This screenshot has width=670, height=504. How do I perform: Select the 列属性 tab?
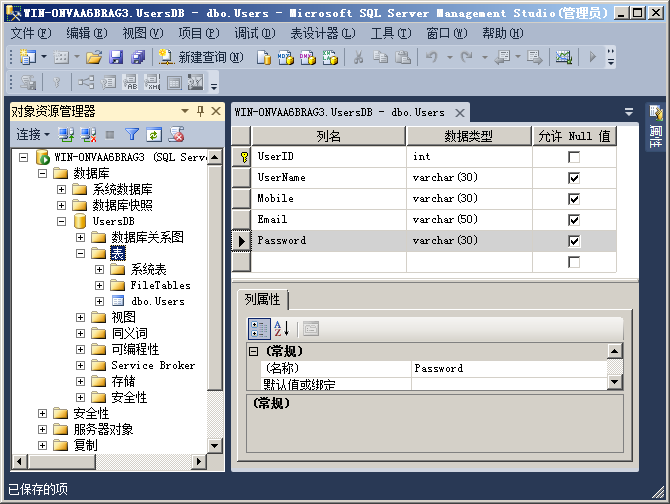[262, 299]
